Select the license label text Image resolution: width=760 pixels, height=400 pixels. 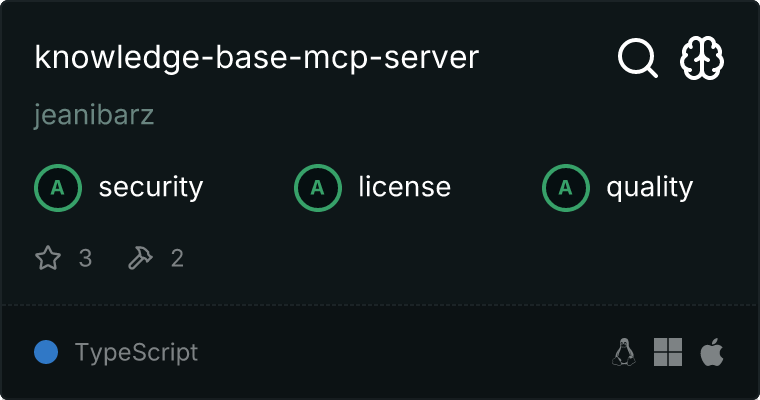[x=404, y=187]
